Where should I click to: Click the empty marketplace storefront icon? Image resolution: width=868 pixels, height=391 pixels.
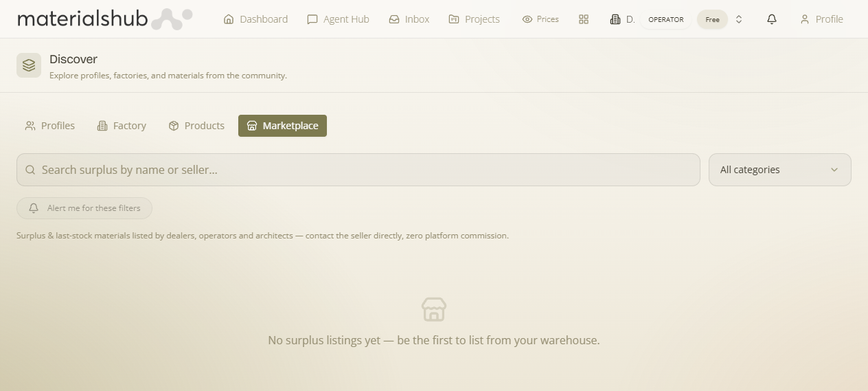click(x=434, y=309)
